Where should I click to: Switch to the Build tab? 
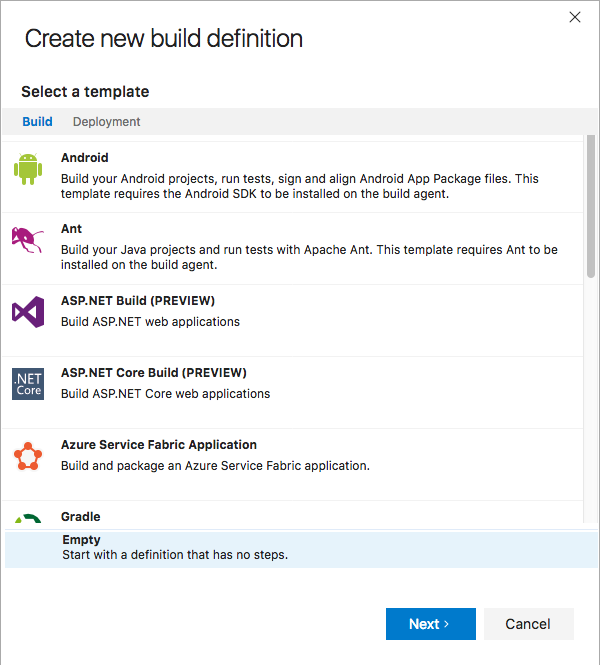[37, 122]
